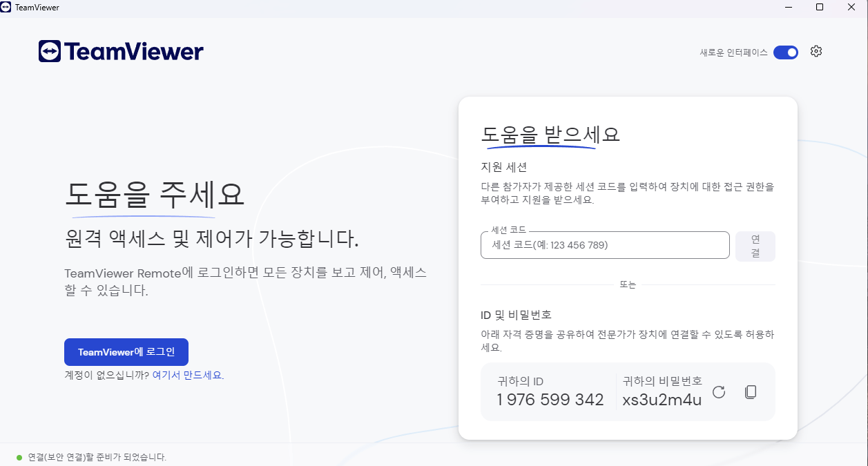Toggle off the new interface switch
Viewport: 868px width, 466px height.
785,51
